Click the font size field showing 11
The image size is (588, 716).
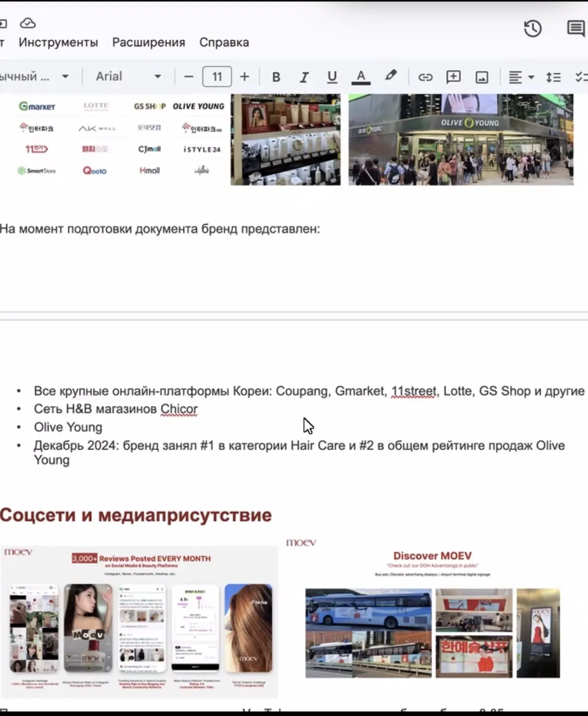click(217, 77)
